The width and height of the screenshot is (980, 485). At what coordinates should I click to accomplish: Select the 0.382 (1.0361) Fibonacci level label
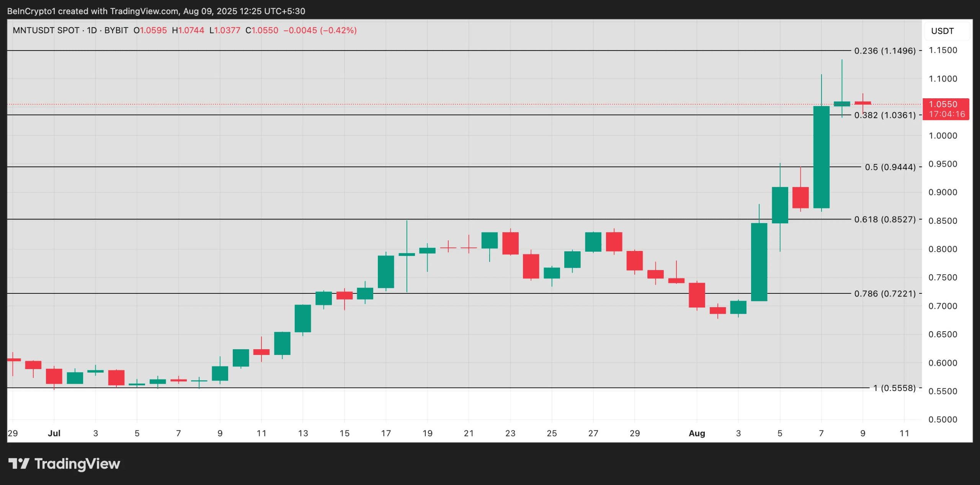click(x=885, y=115)
